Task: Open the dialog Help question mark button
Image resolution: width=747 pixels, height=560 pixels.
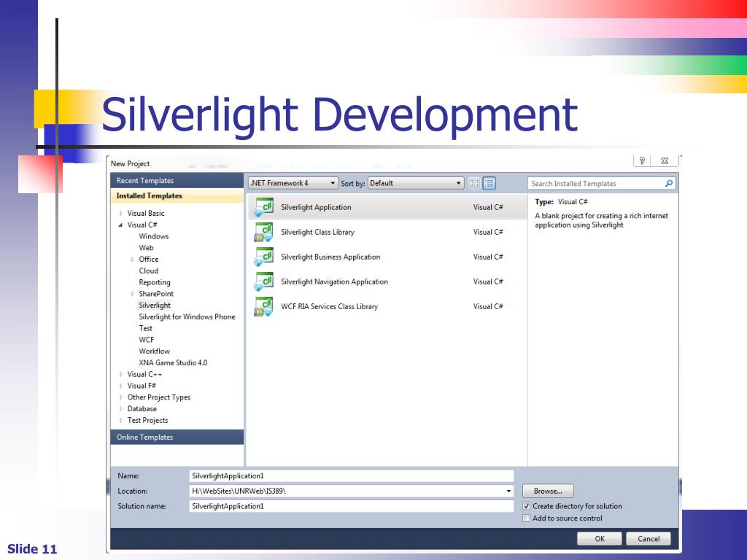Action: 642,160
